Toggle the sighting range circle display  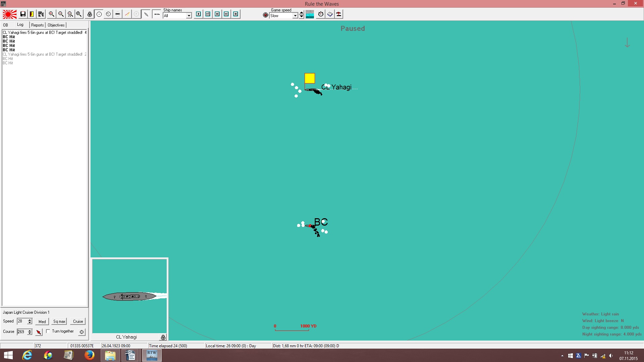click(99, 14)
